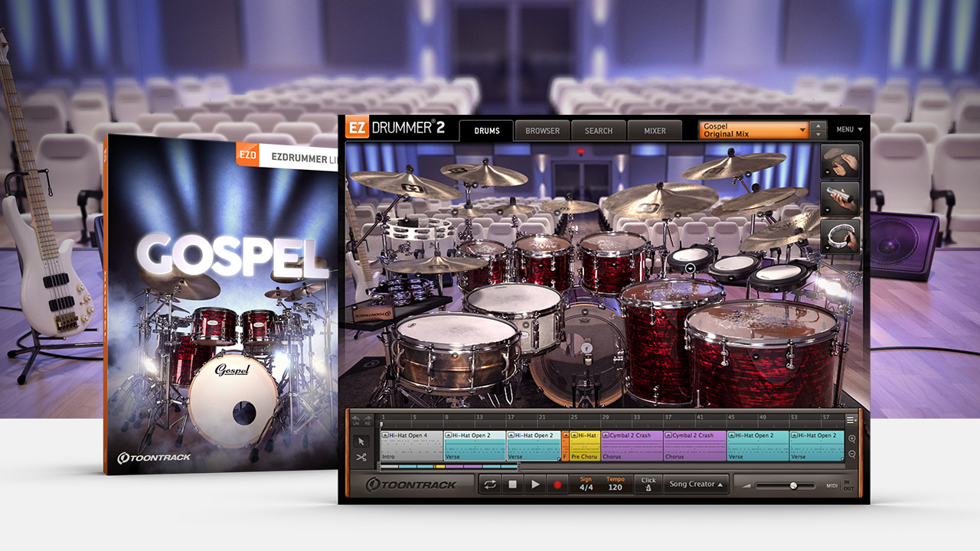Select the yellow Pre Chorus block
The height and width of the screenshot is (551, 980).
tap(585, 446)
